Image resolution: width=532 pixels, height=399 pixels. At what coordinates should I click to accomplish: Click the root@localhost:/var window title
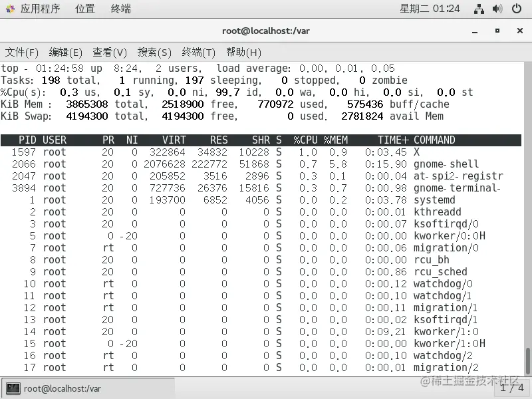(265, 31)
